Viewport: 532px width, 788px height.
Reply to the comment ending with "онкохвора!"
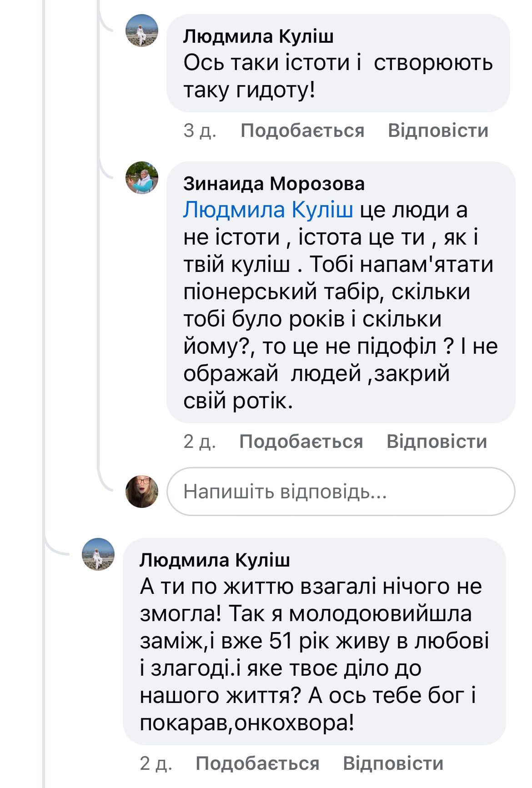click(393, 763)
